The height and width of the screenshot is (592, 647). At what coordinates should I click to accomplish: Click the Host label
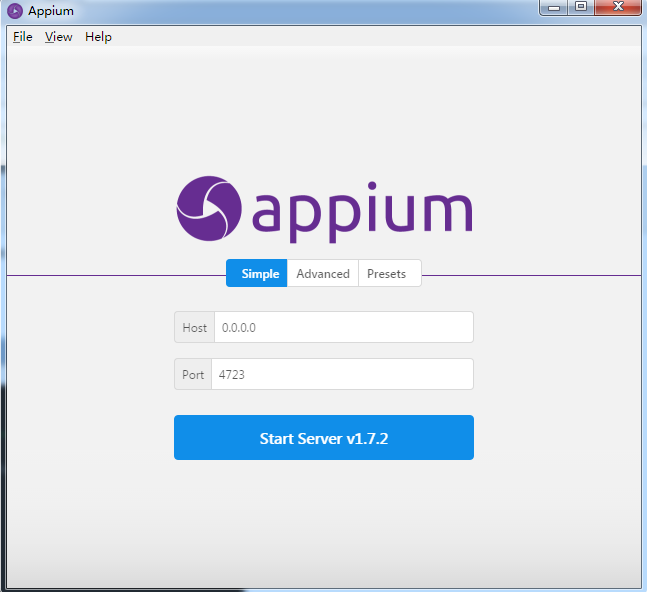[x=194, y=327]
